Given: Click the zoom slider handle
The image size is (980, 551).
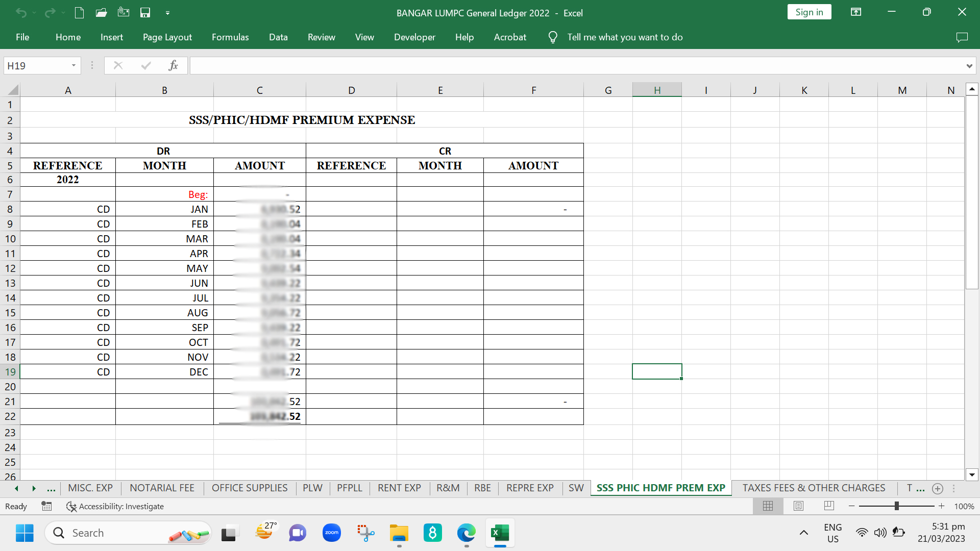Looking at the screenshot, I should point(897,506).
